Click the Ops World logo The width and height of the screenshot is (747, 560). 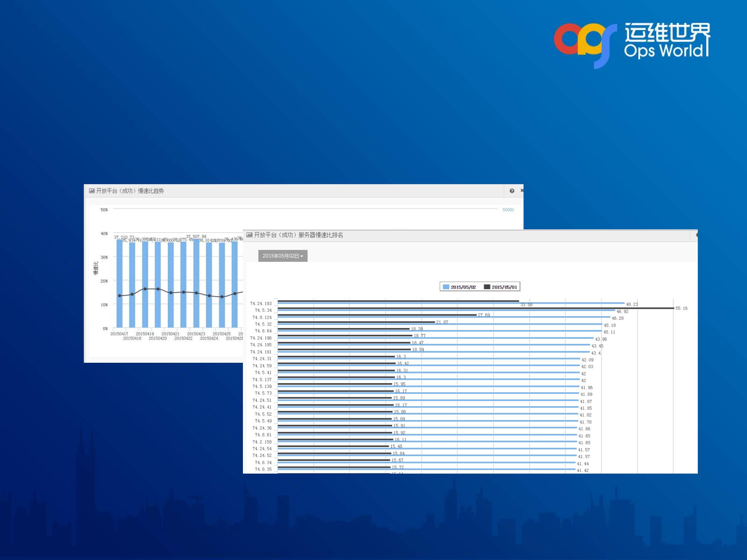pos(631,44)
